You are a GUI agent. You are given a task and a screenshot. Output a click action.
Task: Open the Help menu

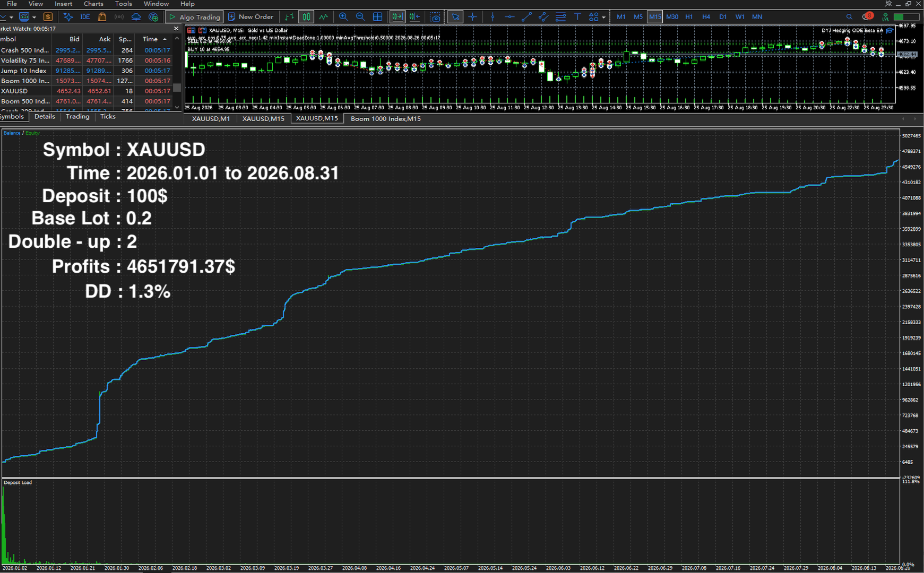187,4
